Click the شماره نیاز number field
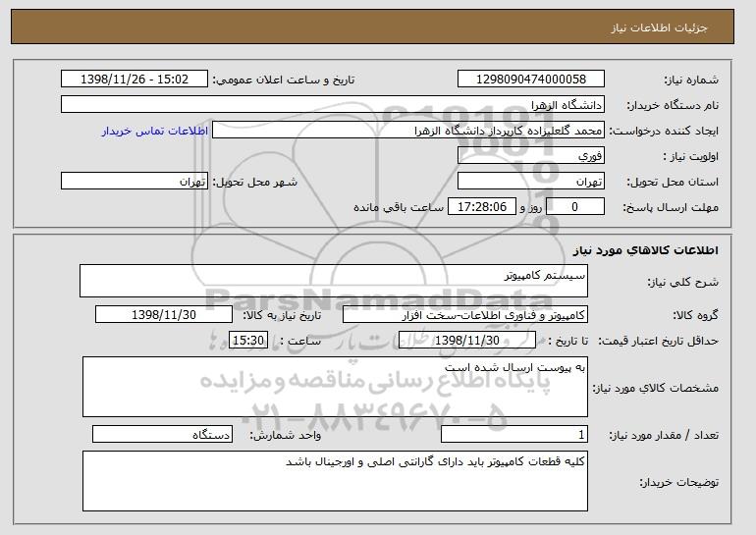The width and height of the screenshot is (756, 535). [x=531, y=80]
